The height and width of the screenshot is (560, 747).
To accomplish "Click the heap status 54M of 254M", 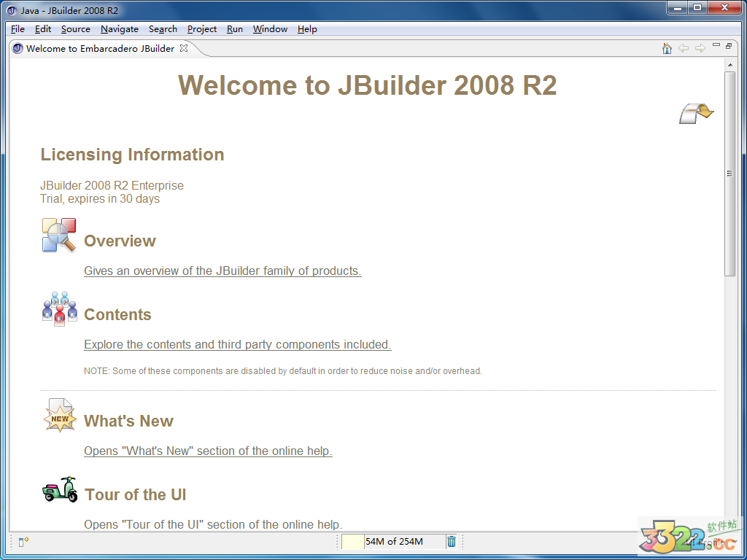I will click(394, 542).
